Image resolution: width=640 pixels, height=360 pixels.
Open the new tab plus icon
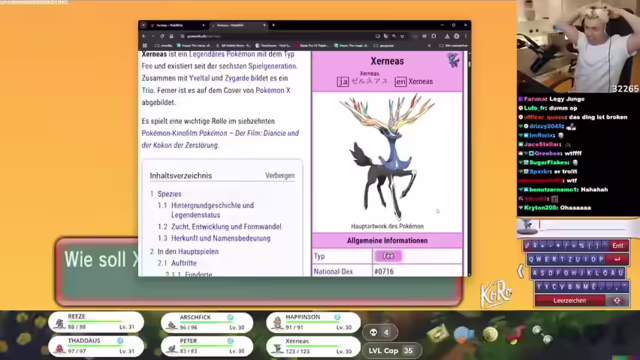pos(273,25)
